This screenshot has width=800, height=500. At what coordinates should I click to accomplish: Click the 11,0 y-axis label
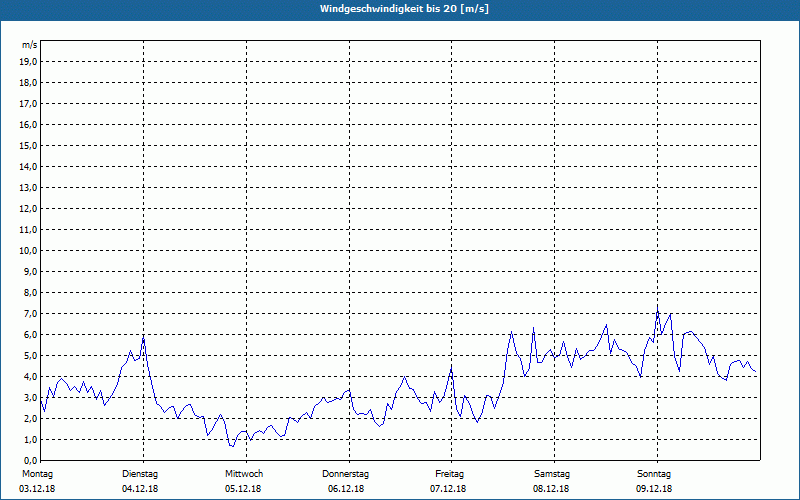29,230
